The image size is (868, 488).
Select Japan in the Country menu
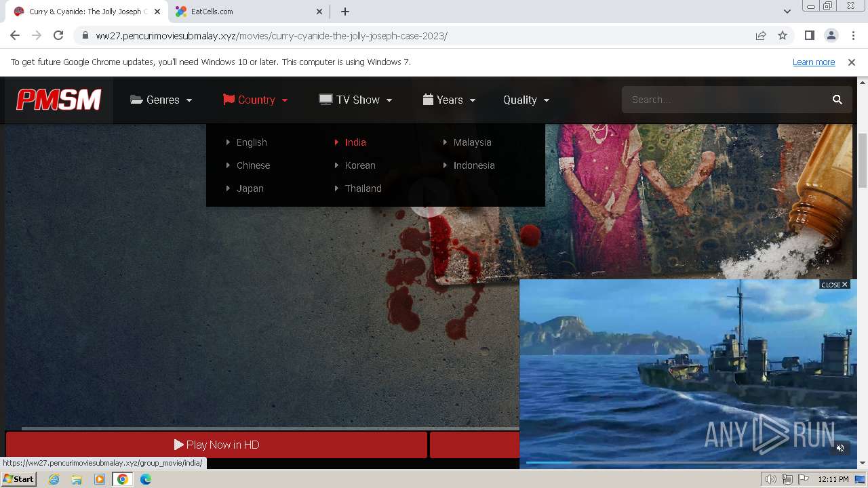(250, 188)
